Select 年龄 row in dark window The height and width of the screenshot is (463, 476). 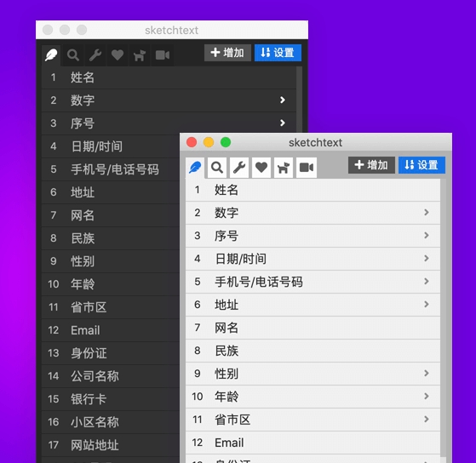pos(111,284)
